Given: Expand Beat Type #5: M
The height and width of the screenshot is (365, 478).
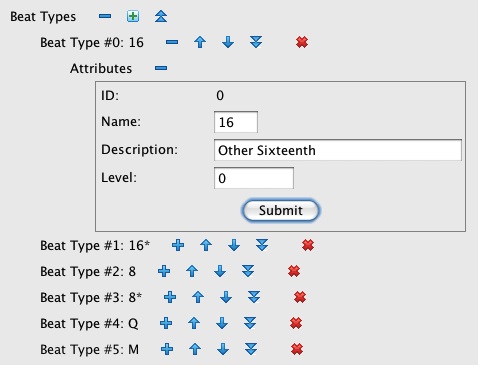Looking at the screenshot, I should [167, 349].
